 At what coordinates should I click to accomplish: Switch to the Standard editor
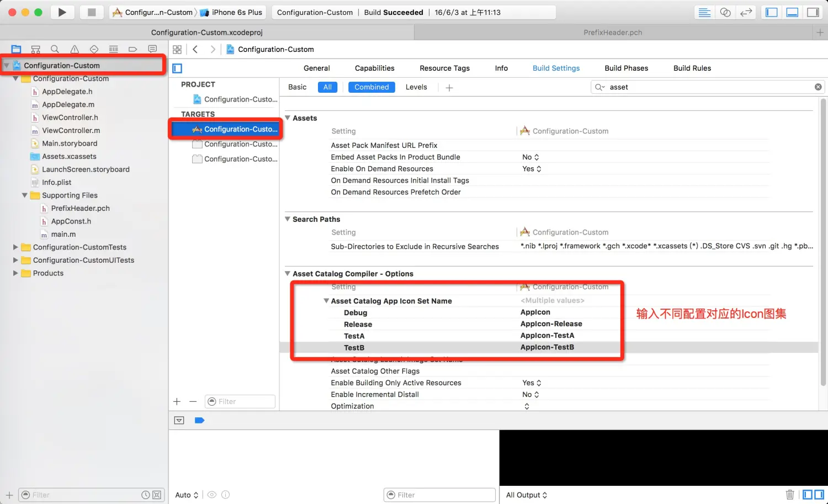(x=704, y=12)
